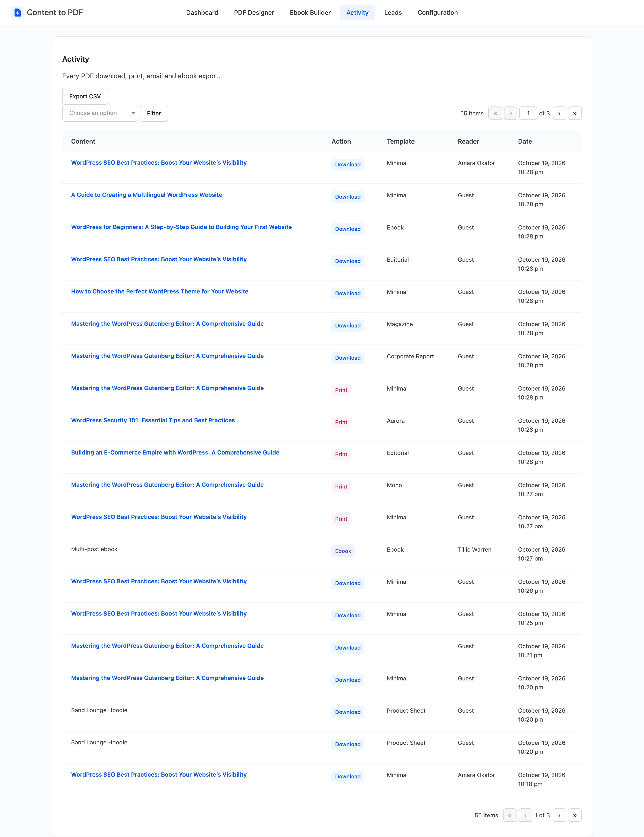
Task: Open WordPress for Beginners step-by-step guide link
Action: tap(181, 227)
